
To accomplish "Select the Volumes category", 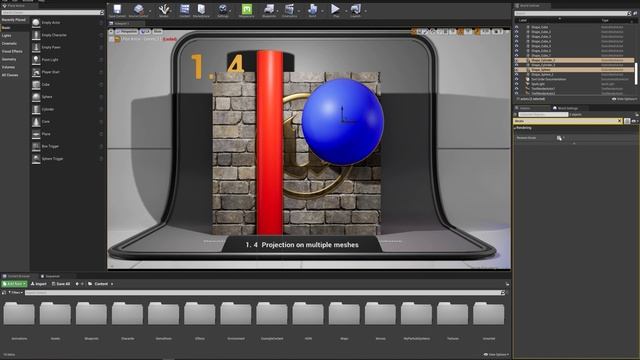I will point(9,67).
